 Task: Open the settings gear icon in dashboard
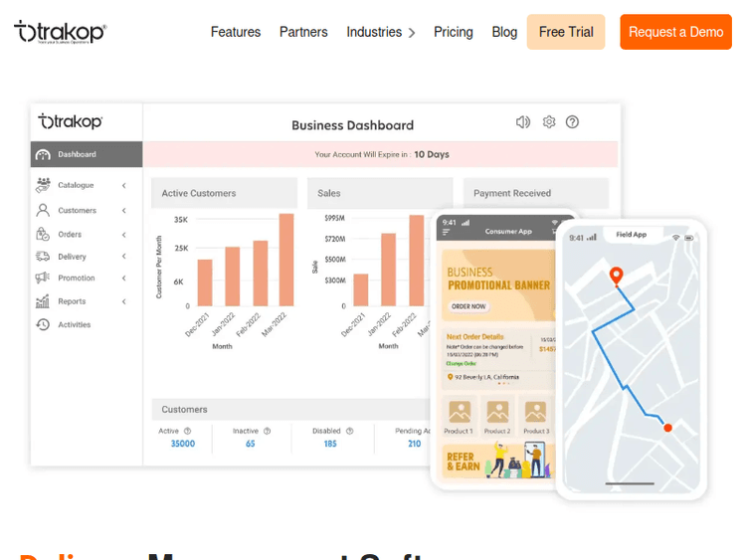coord(549,122)
